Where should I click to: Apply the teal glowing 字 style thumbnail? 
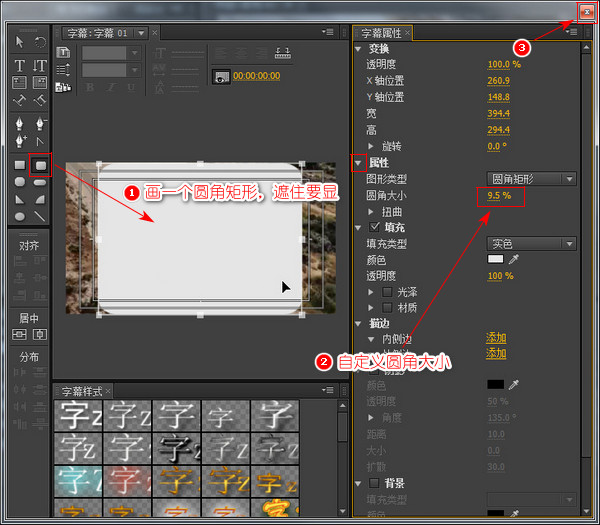[78, 481]
